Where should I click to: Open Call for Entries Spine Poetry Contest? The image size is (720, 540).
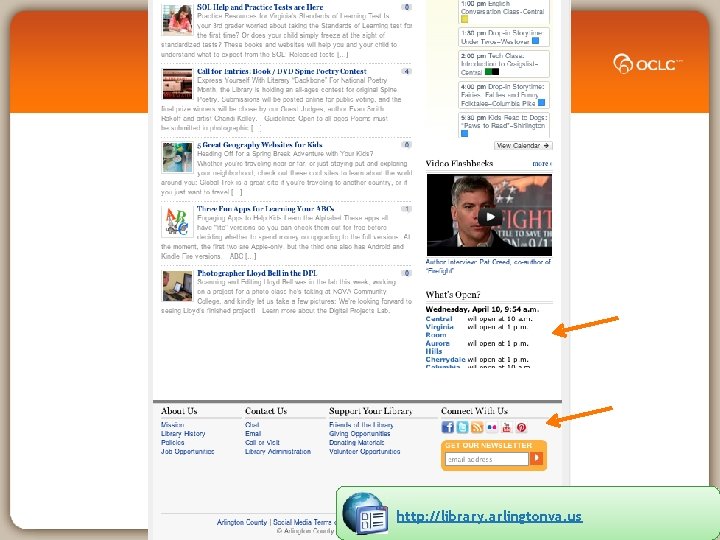[281, 71]
